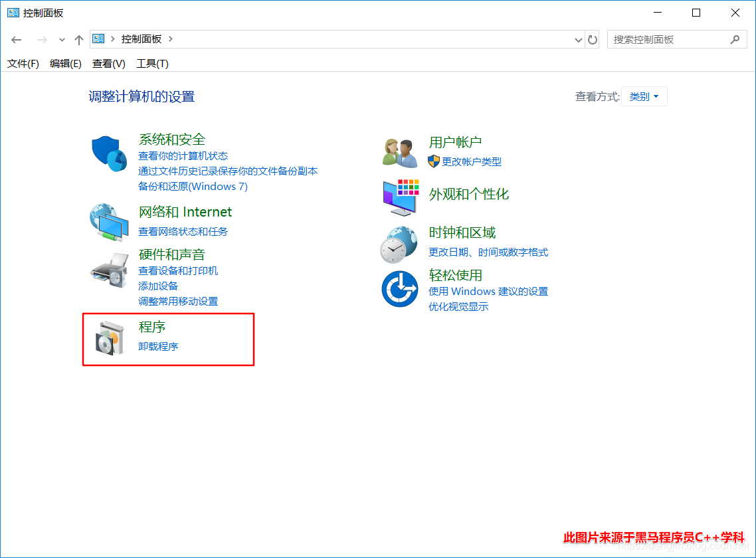Open 备份和还原(Windows 7) link

click(x=193, y=186)
